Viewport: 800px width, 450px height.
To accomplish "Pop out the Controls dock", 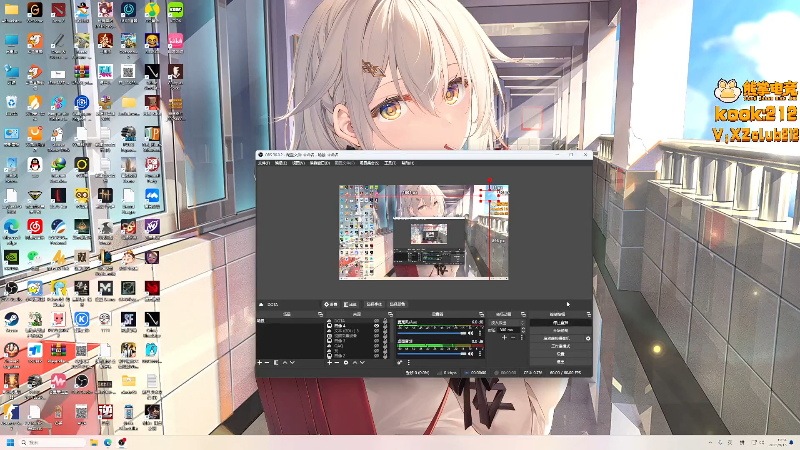I will pos(589,314).
